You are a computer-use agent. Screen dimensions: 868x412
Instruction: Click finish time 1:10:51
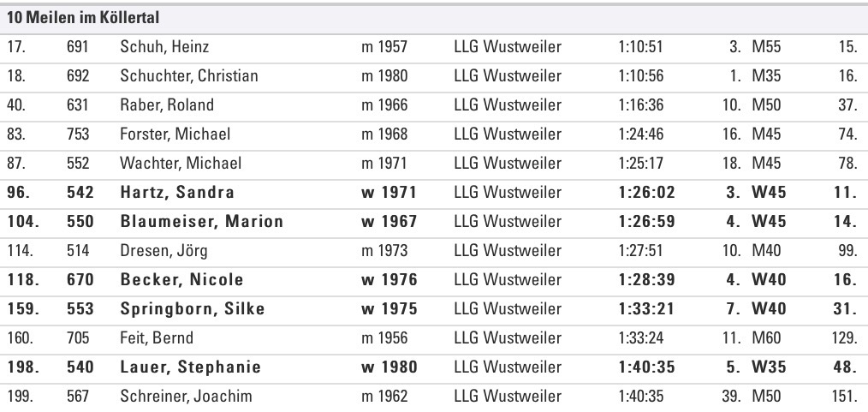coord(640,46)
